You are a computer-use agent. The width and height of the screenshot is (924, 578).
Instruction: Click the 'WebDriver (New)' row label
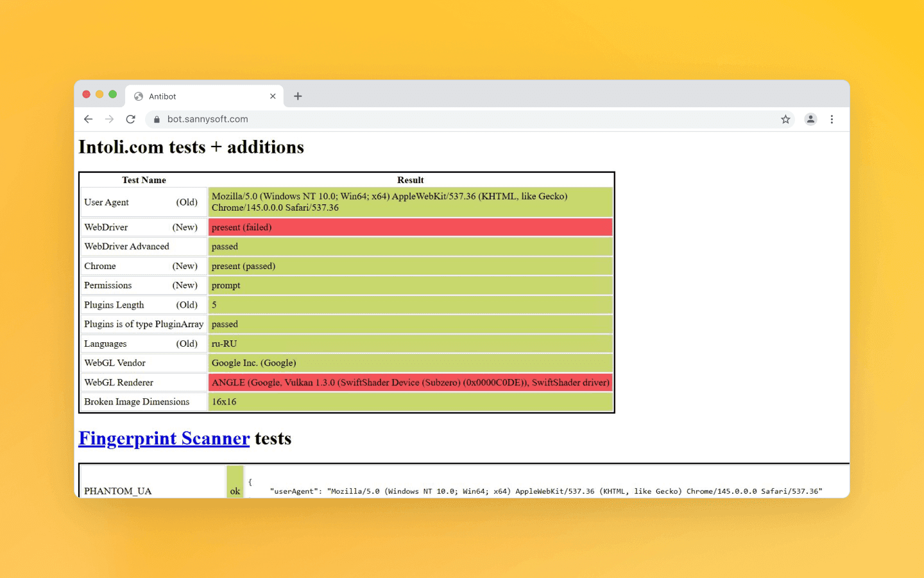point(144,227)
